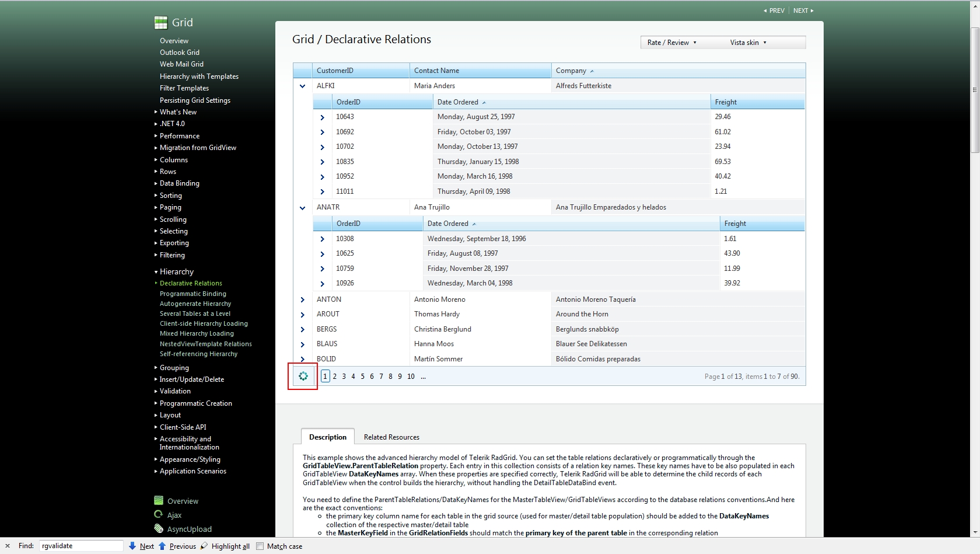Enable the Match case checkbox
This screenshot has height=554, width=980.
tap(260, 546)
